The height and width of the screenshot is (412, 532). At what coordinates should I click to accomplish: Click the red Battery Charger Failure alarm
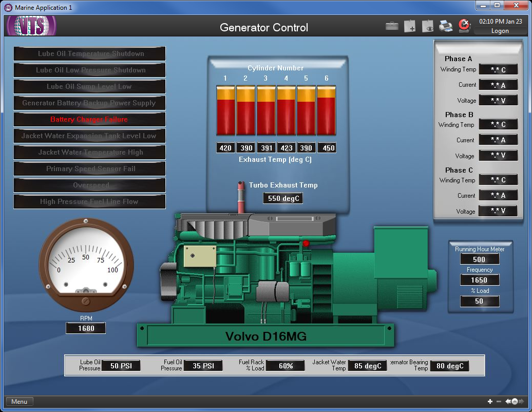tap(89, 120)
